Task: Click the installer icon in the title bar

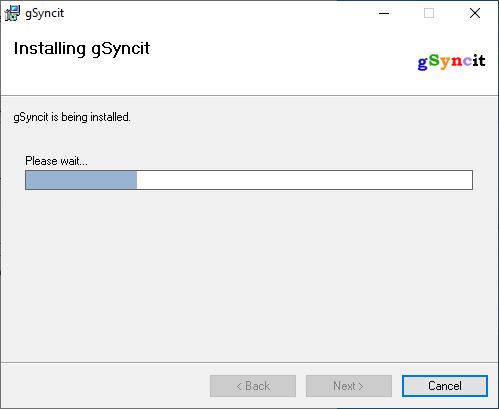Action: point(12,13)
